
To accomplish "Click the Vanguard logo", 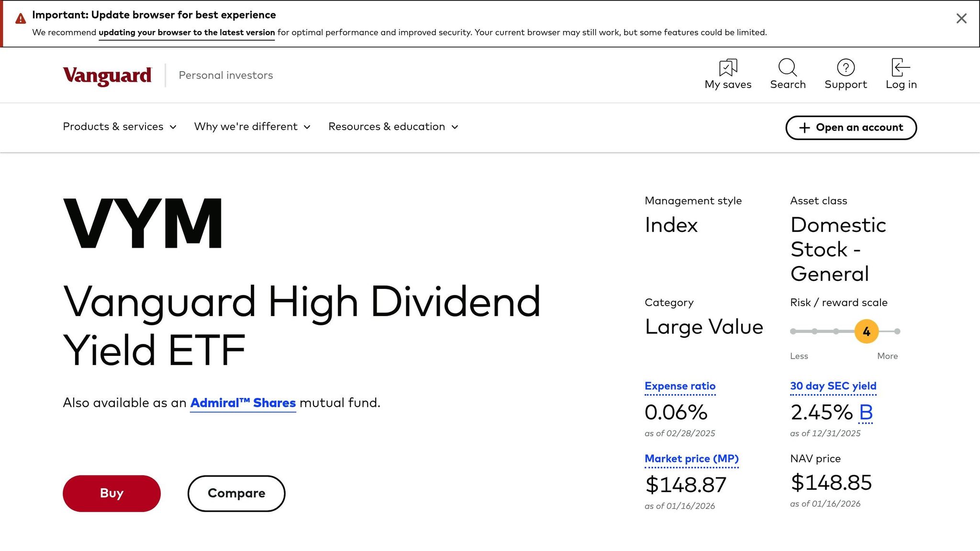I will pos(106,75).
